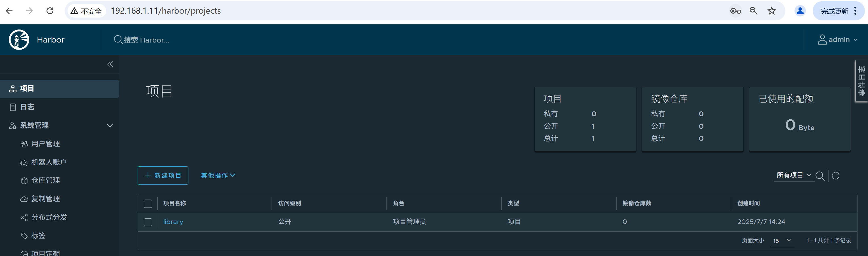
Task: Open the 事件日志 side tab
Action: tap(861, 81)
